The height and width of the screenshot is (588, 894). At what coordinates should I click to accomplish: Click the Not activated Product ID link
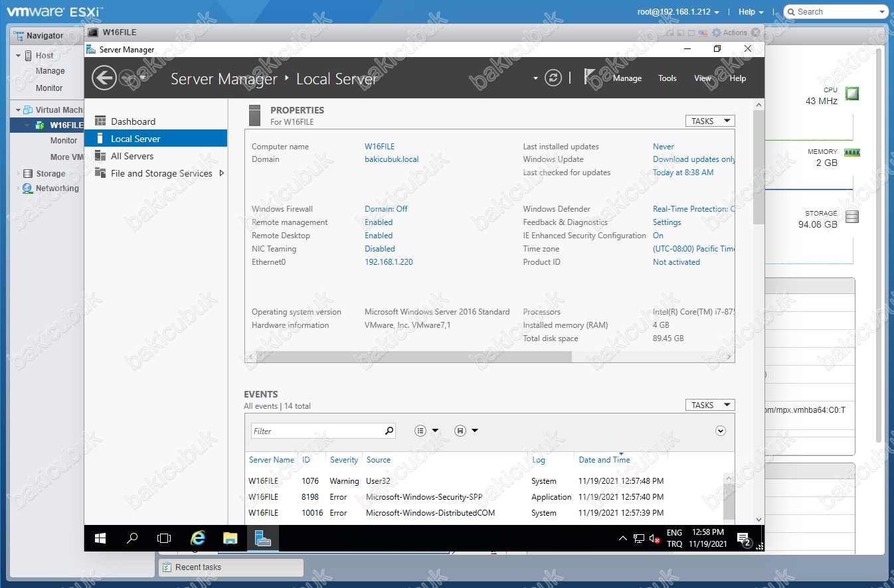(x=676, y=262)
